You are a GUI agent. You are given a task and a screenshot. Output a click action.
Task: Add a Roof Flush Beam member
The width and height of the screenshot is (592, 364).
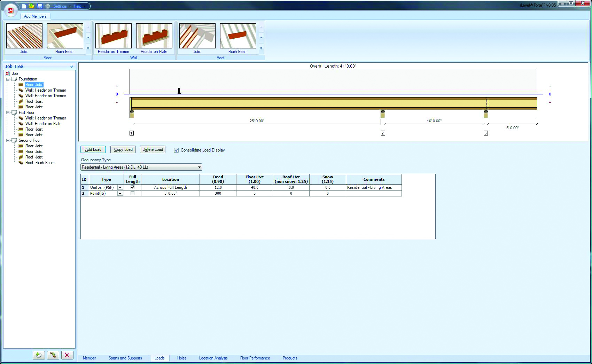[238, 39]
